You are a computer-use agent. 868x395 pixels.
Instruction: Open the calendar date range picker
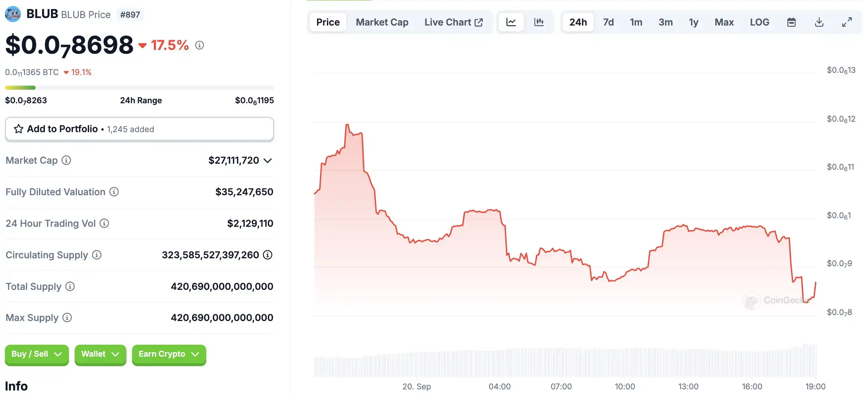(791, 22)
